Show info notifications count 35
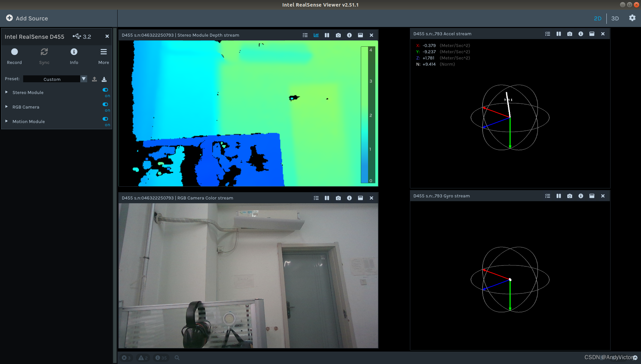This screenshot has width=641, height=364. [x=161, y=358]
